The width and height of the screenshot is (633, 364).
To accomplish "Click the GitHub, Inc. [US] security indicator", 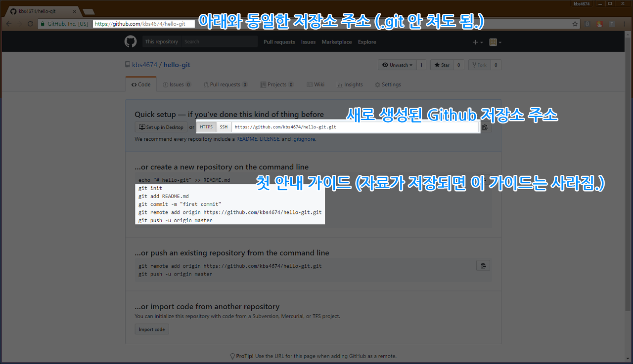I will tap(64, 24).
